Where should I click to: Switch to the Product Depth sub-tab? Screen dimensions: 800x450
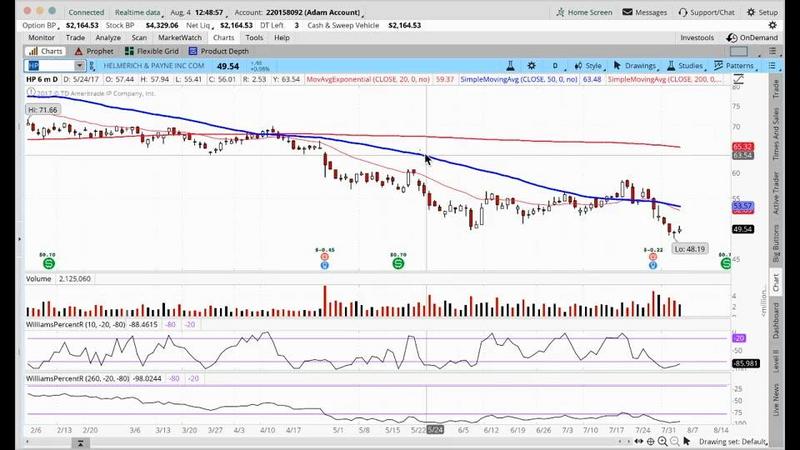click(219, 51)
